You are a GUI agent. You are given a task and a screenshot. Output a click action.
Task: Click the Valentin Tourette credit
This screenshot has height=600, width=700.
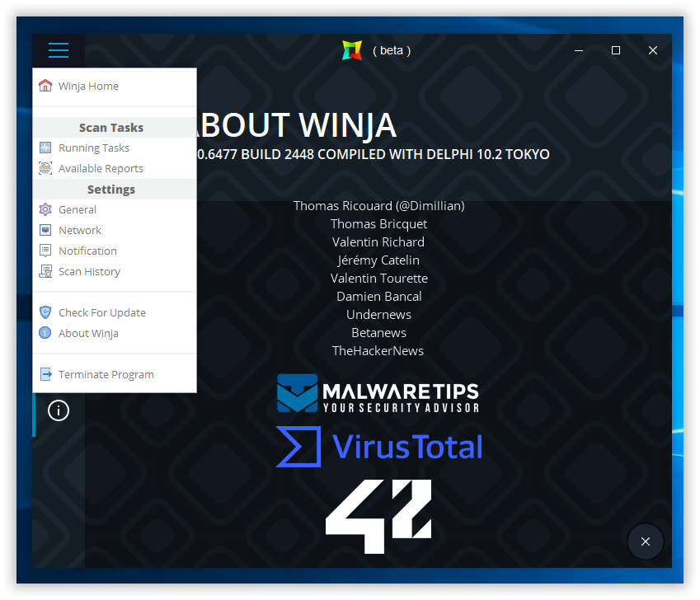(379, 279)
